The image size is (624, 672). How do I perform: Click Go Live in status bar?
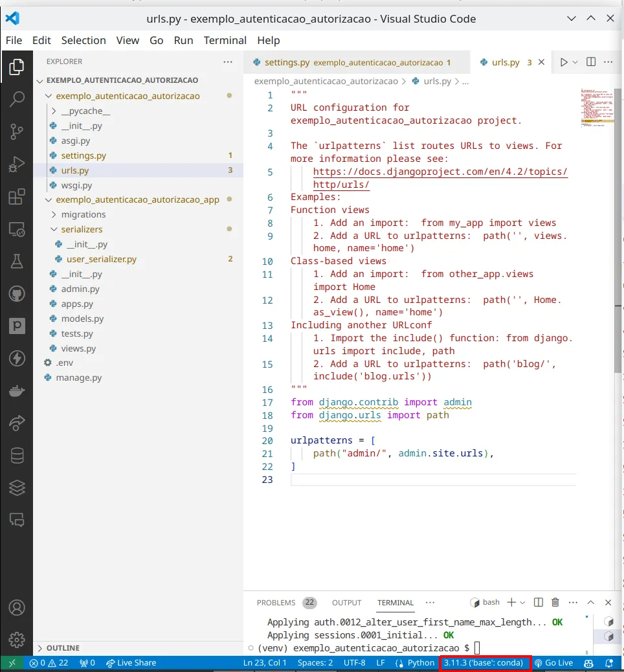[553, 662]
